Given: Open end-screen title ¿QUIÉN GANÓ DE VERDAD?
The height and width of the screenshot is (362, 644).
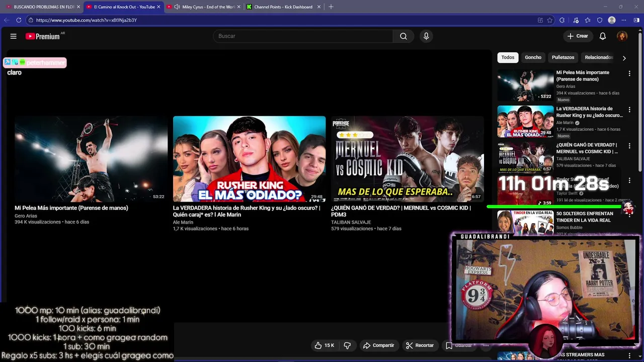Looking at the screenshot, I should click(x=401, y=211).
